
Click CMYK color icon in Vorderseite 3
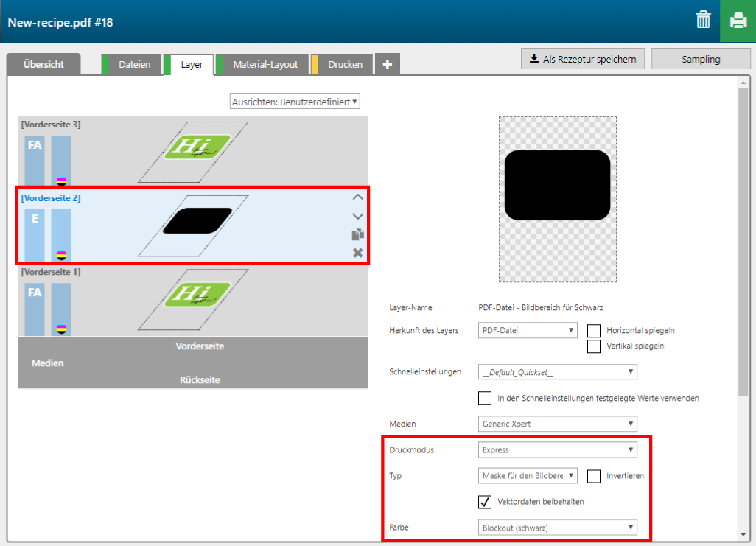pos(61,180)
